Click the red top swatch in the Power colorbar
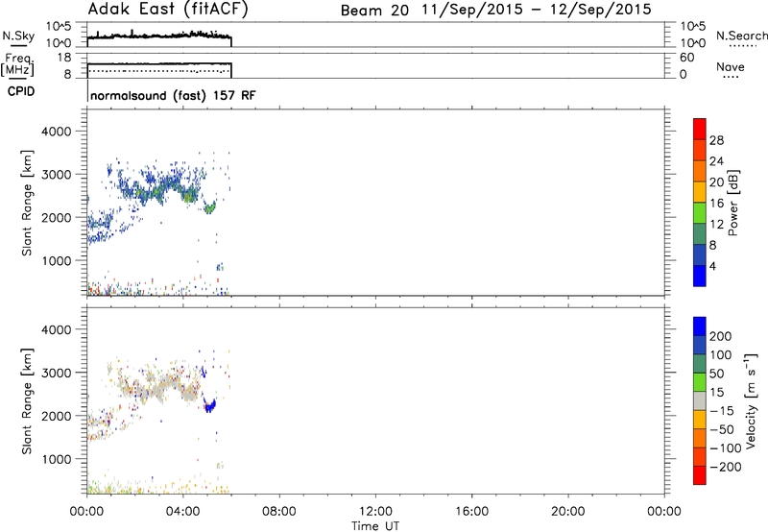Screen dimensions: 768x532 click(x=700, y=129)
